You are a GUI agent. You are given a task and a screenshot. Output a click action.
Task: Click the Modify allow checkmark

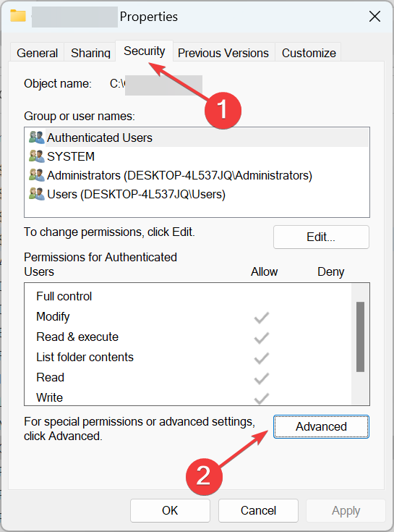point(262,318)
